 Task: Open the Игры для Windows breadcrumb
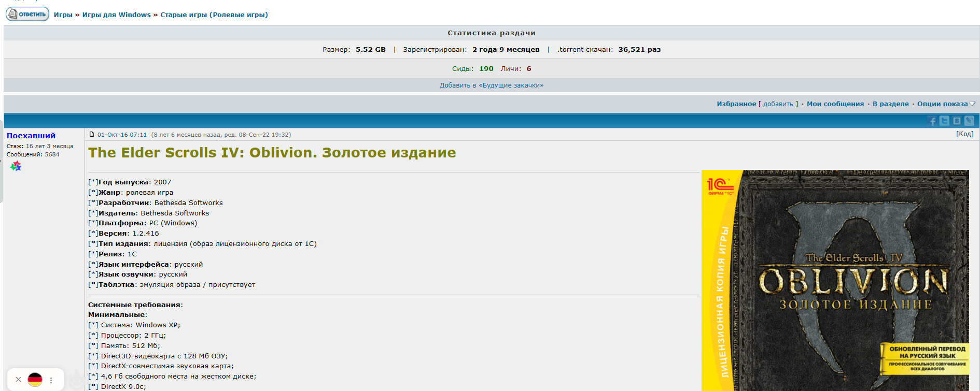pyautogui.click(x=117, y=15)
